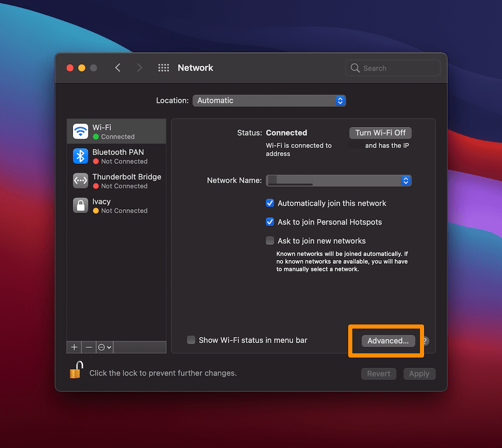The image size is (502, 448).
Task: Select the Wi-Fi service icon
Action: click(x=80, y=131)
